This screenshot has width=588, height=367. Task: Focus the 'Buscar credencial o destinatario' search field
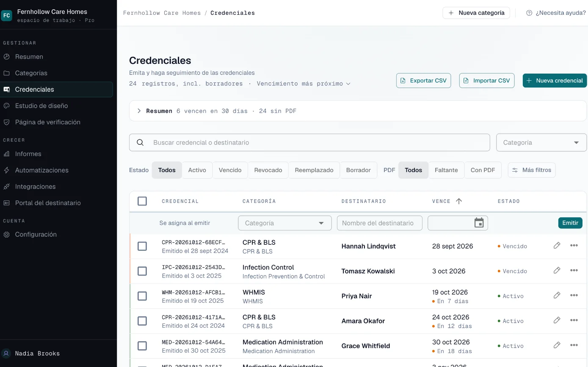(309, 142)
